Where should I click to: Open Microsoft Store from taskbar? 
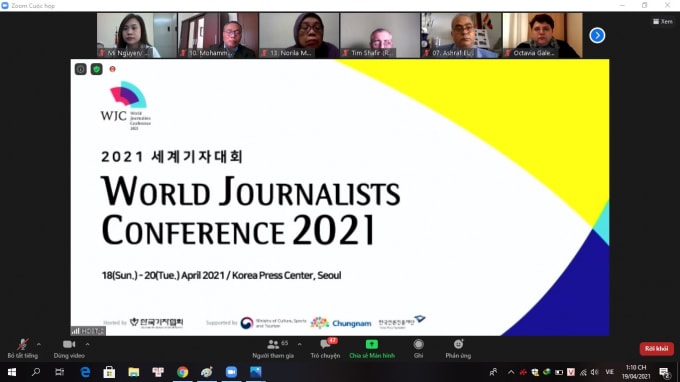coord(109,372)
